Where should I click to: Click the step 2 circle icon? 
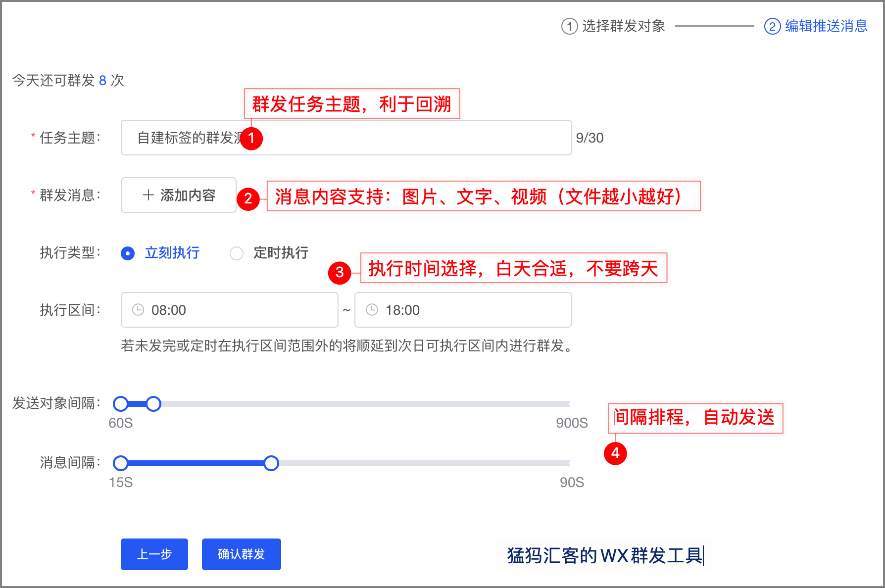point(772,26)
